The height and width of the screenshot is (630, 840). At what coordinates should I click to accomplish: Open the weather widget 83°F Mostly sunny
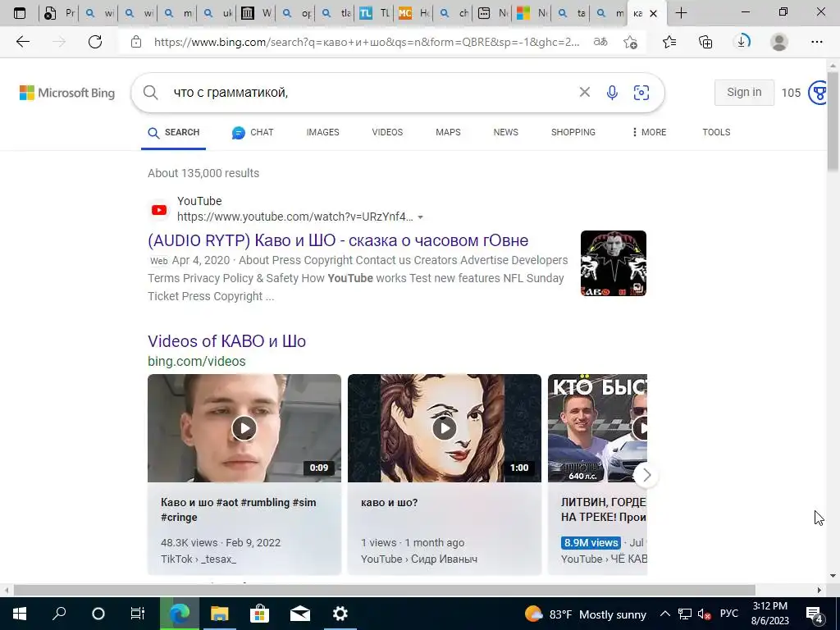point(586,614)
